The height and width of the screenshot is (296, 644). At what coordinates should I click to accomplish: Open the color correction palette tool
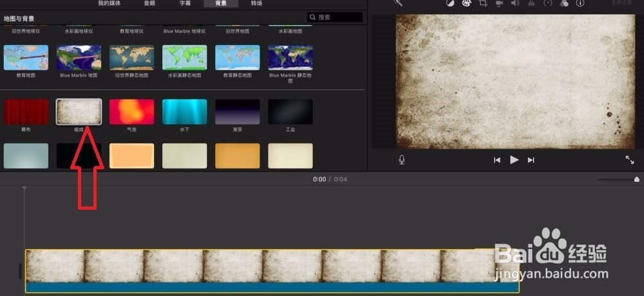click(466, 3)
